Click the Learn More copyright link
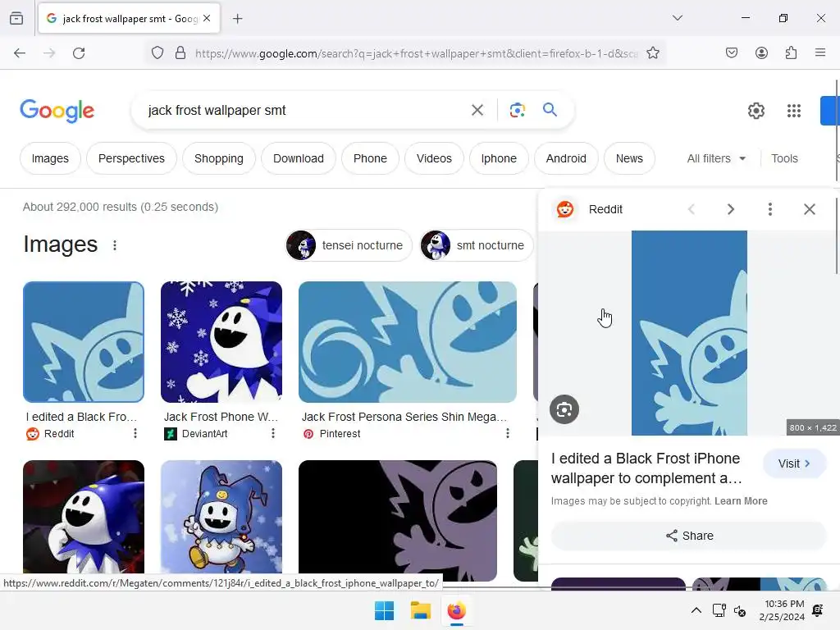 tap(741, 501)
